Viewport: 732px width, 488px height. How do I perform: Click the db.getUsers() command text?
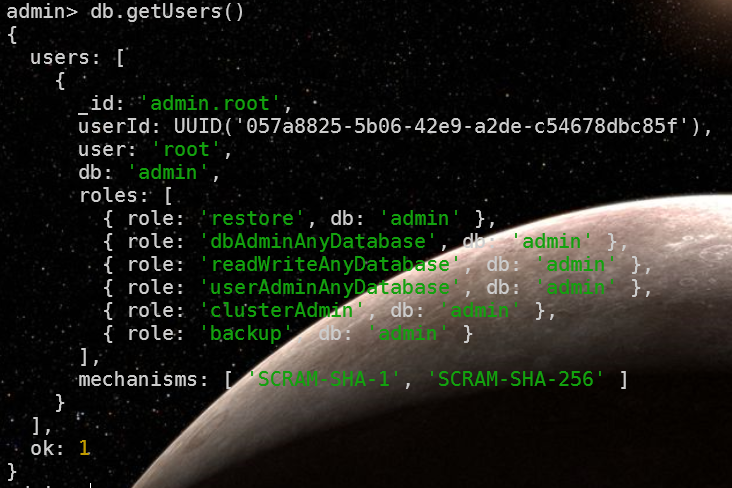tap(167, 12)
